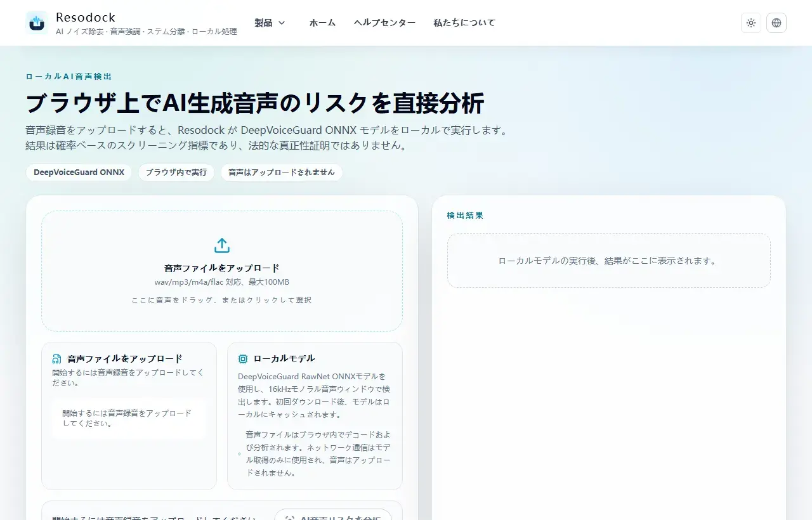Expand the 製品 dropdown menu

pos(270,23)
